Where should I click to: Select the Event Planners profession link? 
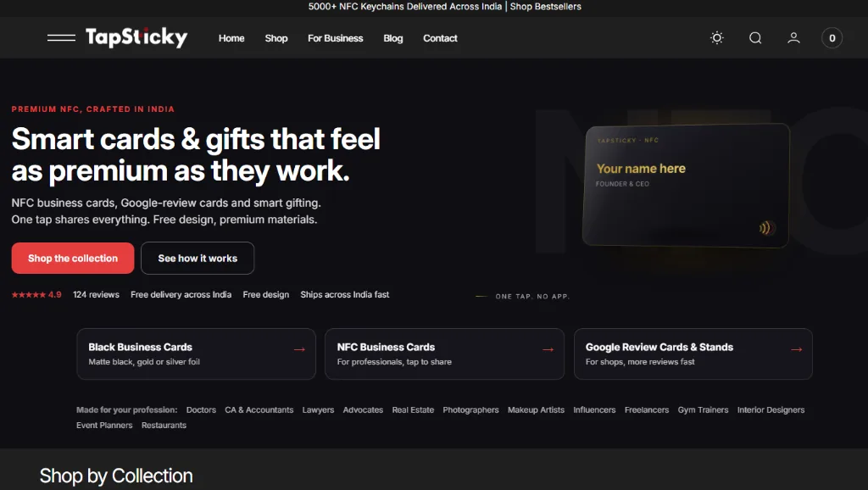tap(104, 426)
